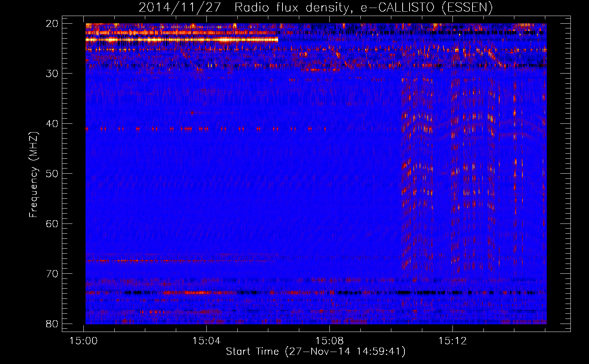The width and height of the screenshot is (589, 364).
Task: Click the 40 frequency tick label
Action: point(52,124)
